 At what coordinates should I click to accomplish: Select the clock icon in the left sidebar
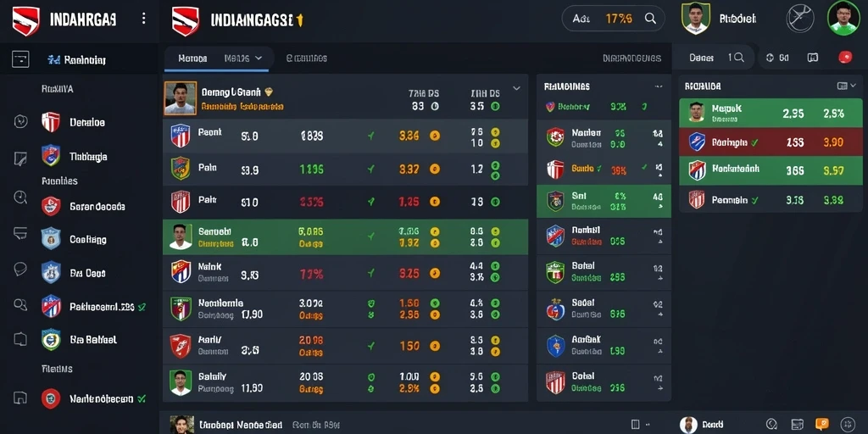click(x=20, y=197)
